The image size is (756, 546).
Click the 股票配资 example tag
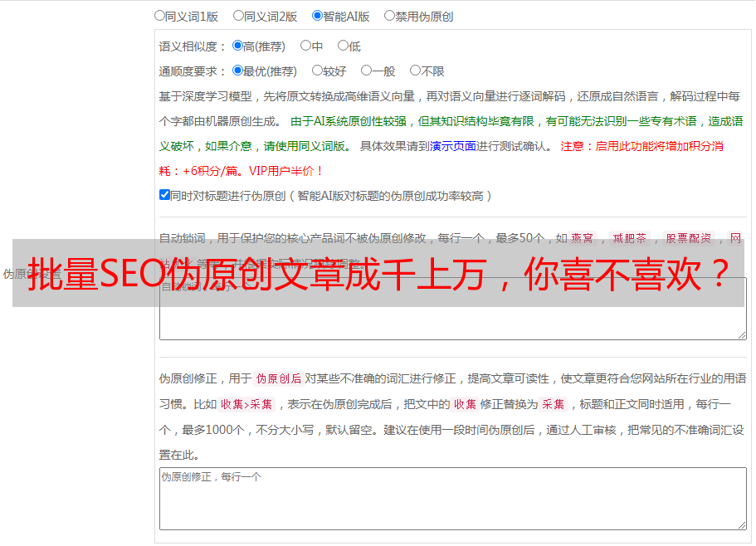689,238
